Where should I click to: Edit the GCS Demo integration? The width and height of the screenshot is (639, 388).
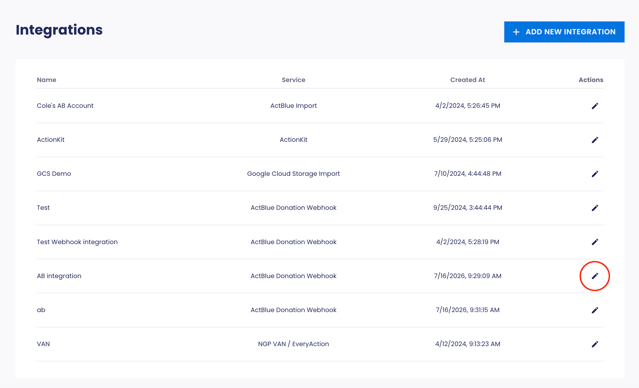[x=595, y=174]
